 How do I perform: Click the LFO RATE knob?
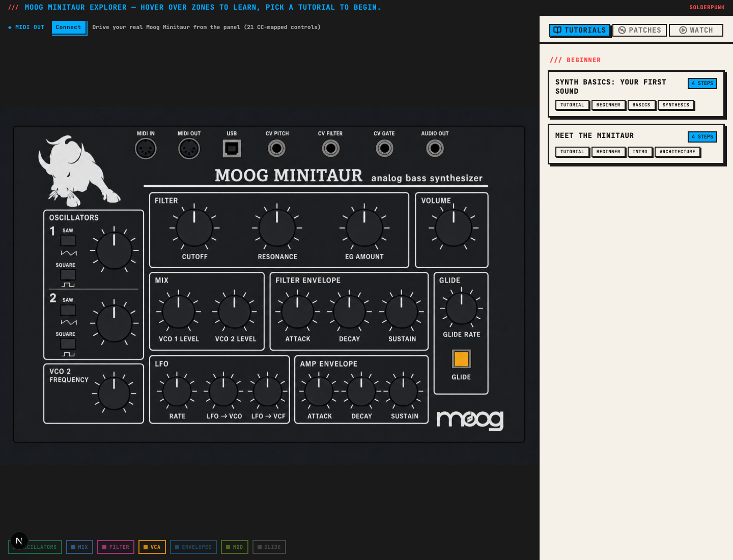click(177, 391)
